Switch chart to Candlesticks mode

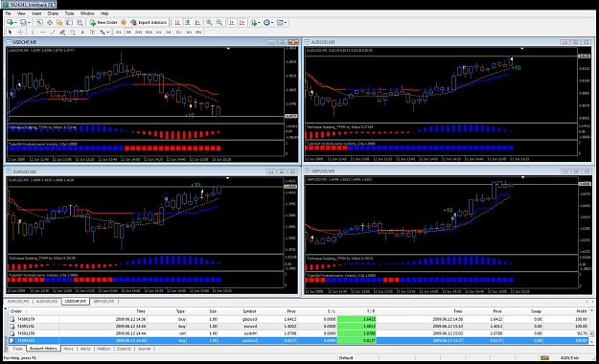tap(187, 23)
